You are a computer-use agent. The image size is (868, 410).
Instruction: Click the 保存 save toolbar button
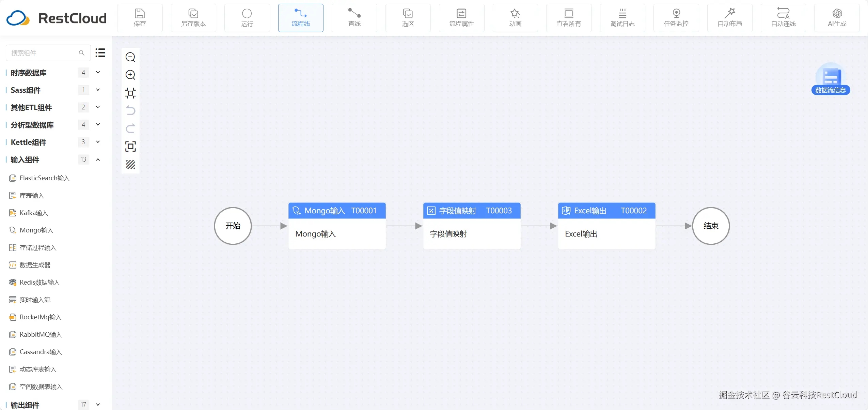(x=140, y=18)
